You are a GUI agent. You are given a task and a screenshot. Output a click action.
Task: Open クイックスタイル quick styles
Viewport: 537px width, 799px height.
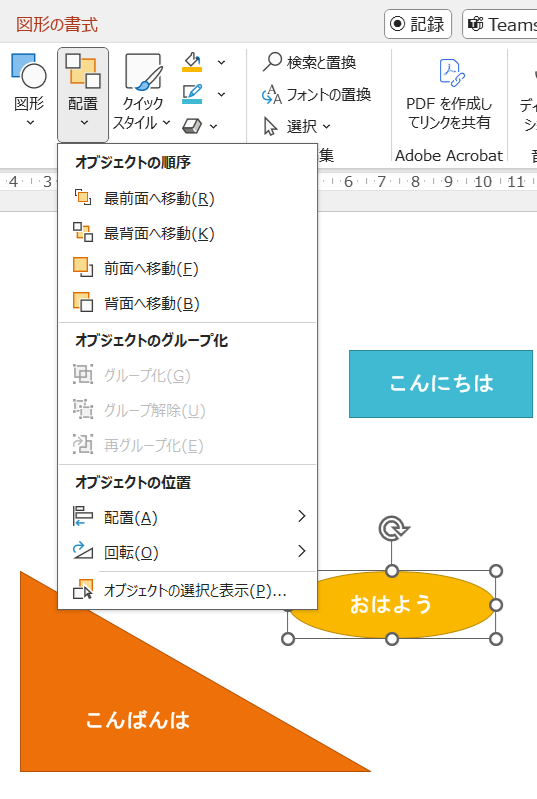[142, 92]
